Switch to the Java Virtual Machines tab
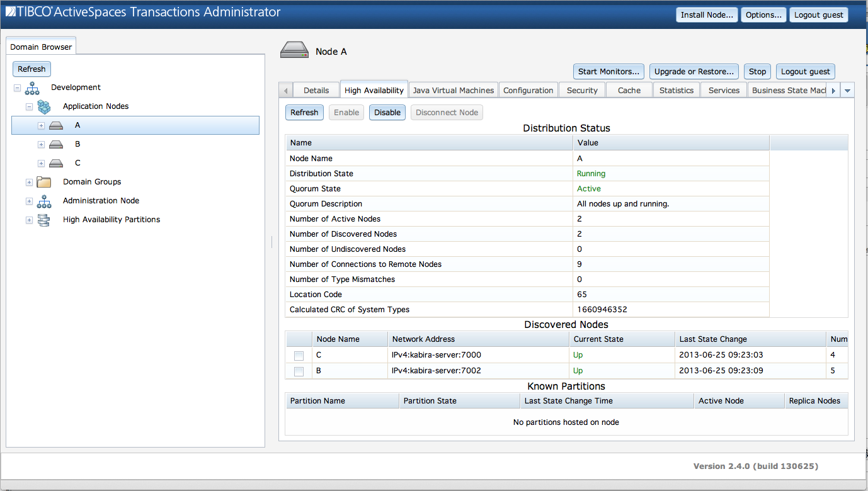 [453, 91]
